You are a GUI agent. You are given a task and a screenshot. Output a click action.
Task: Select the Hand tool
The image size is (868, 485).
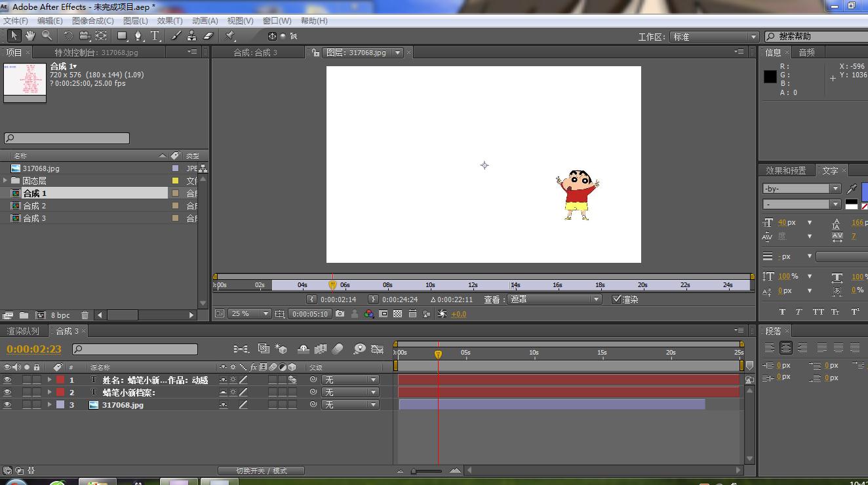tap(31, 35)
